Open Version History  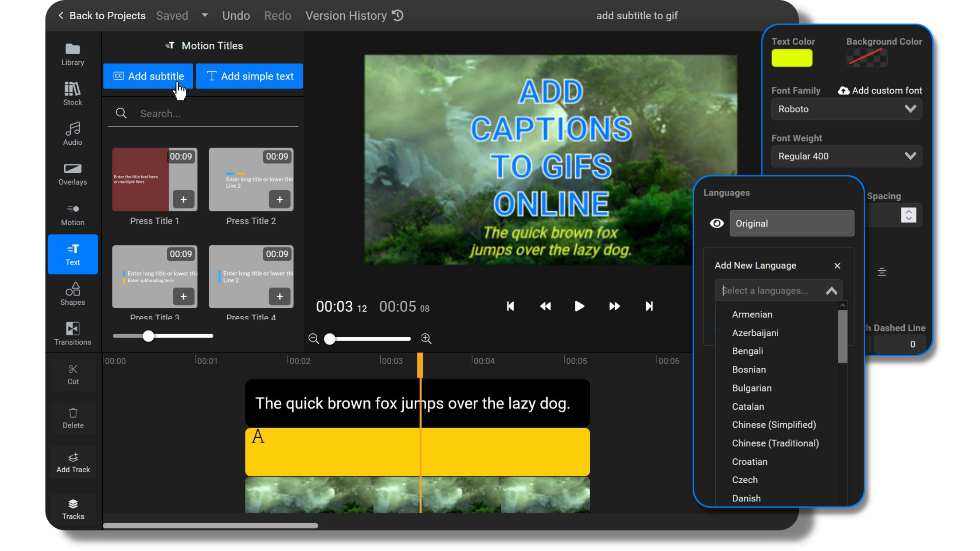click(x=354, y=16)
